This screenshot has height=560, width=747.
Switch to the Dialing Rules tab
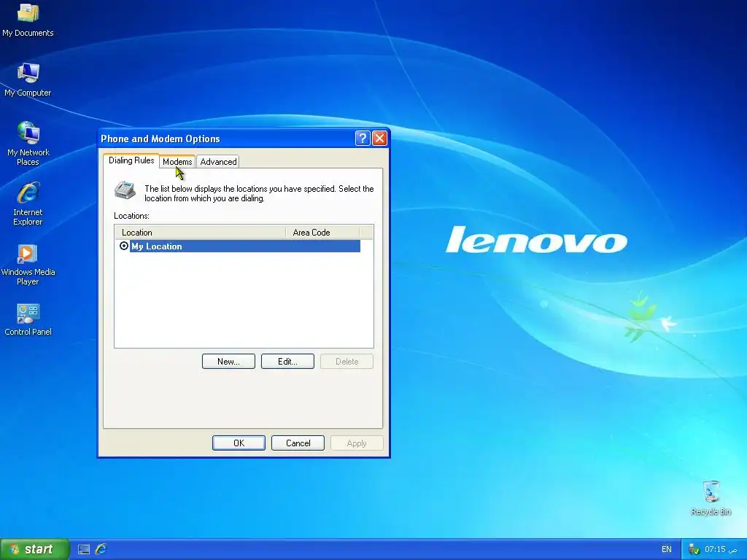point(131,160)
